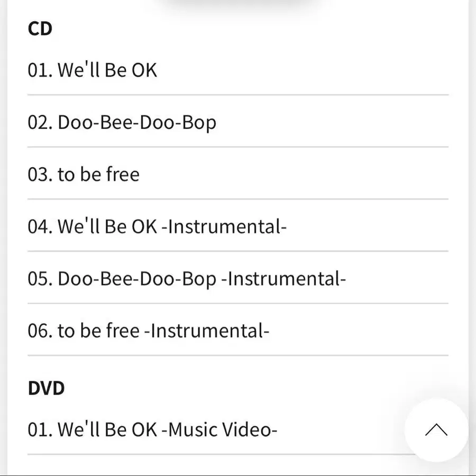
Task: Click the -Instrumental- suffix on track 05
Action: click(x=283, y=279)
